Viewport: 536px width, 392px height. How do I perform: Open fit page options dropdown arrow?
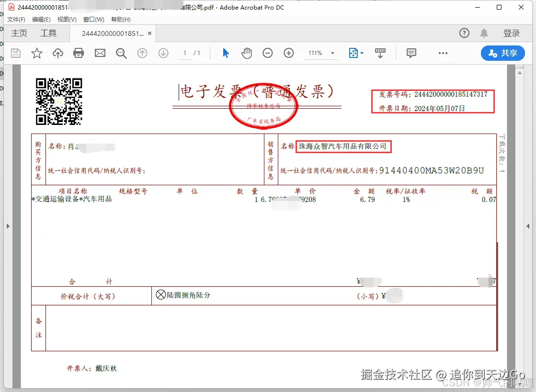pos(362,53)
